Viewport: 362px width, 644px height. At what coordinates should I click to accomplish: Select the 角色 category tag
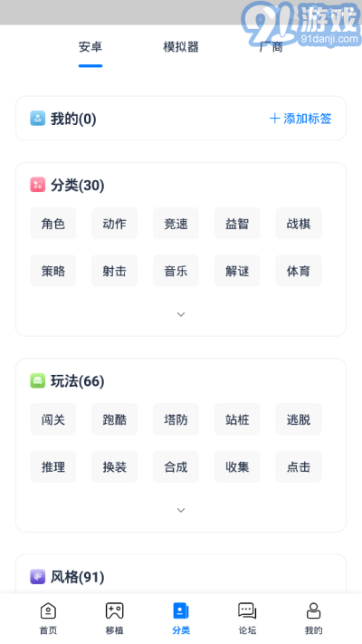point(53,224)
